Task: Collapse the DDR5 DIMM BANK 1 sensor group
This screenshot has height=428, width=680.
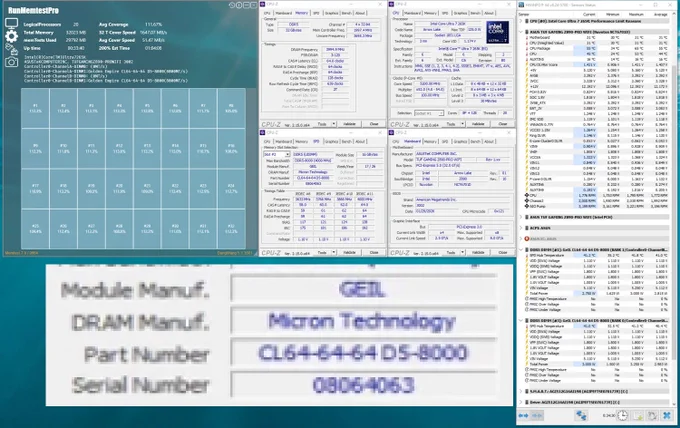Action: point(521,250)
